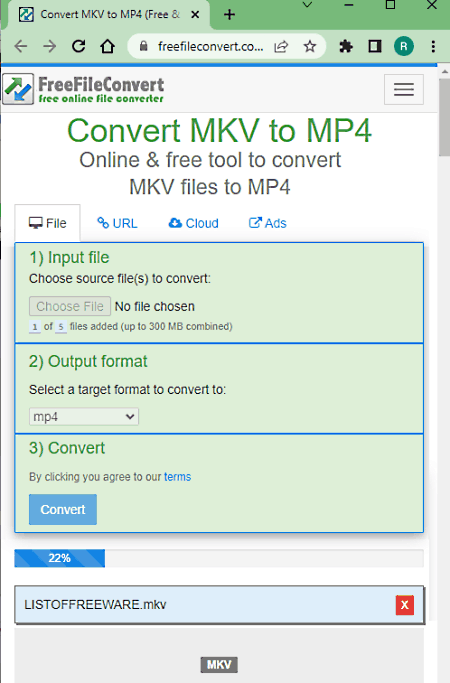Click the browser back arrow
This screenshot has height=683, width=450.
click(x=20, y=46)
